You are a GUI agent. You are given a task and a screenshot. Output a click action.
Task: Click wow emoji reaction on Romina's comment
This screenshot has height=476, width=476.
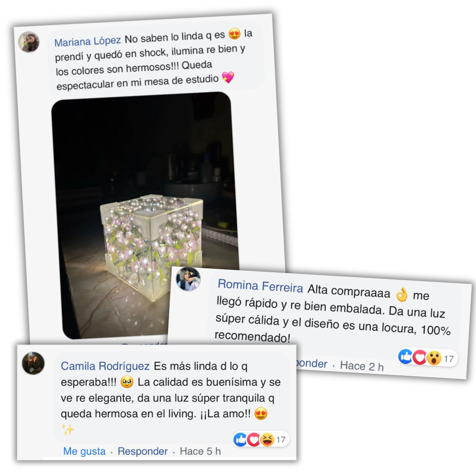433,358
